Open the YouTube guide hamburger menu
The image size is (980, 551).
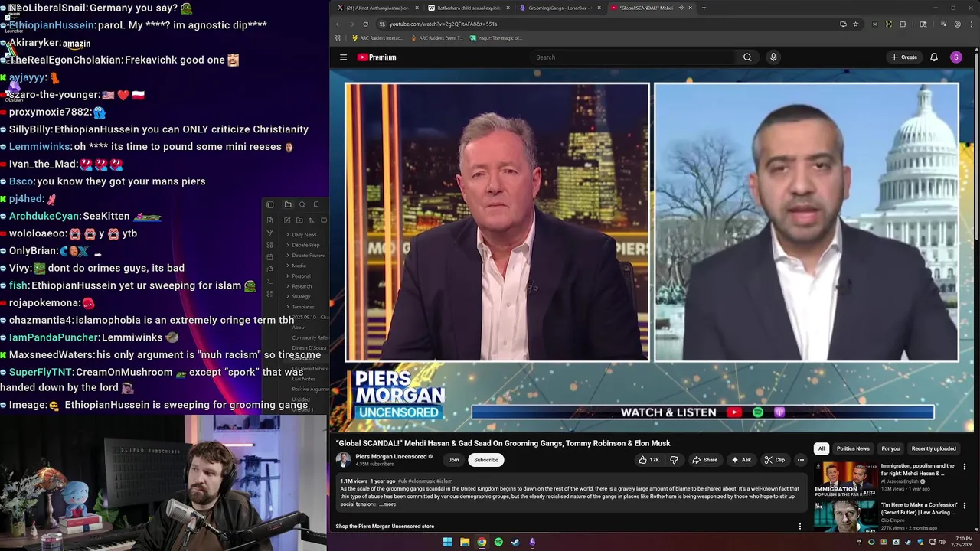343,57
